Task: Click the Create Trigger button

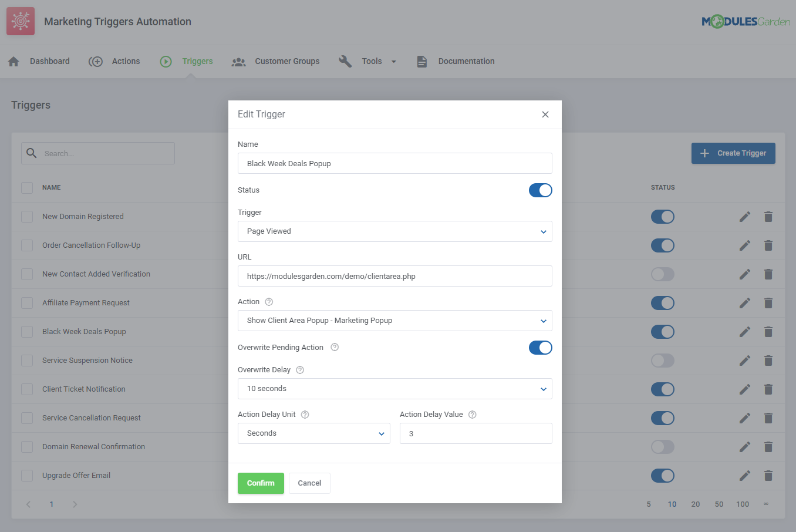Action: [733, 153]
